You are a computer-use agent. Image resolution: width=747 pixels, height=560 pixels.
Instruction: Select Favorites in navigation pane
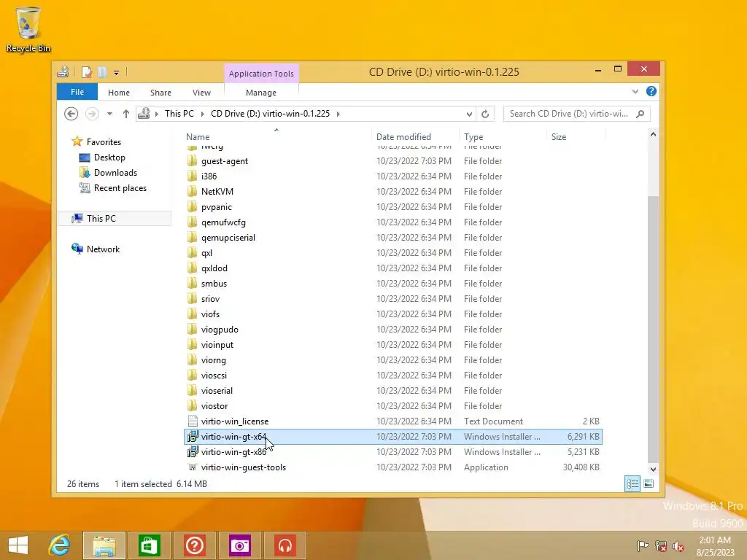[104, 142]
